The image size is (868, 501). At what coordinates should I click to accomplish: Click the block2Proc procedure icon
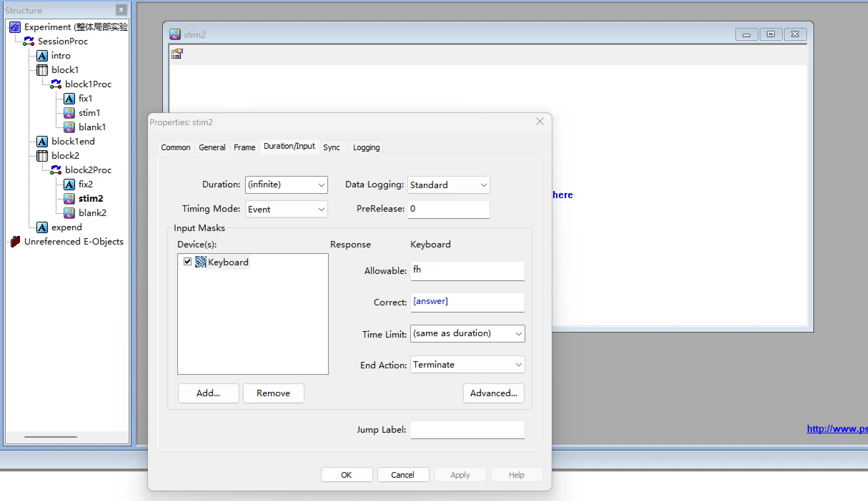click(56, 170)
